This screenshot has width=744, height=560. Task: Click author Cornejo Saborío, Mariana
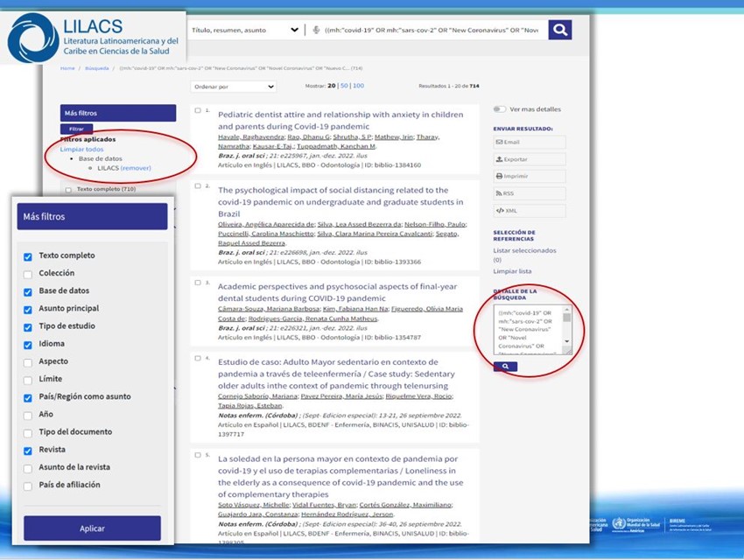pos(257,396)
